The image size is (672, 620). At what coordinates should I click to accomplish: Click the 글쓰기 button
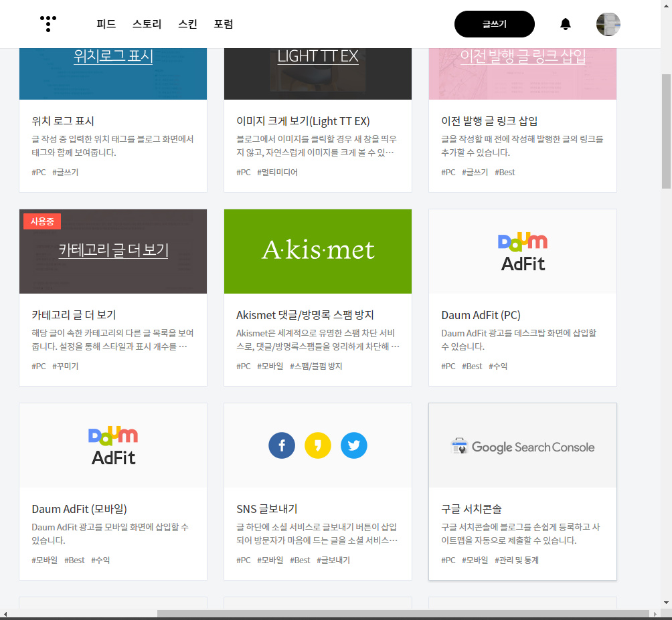click(494, 24)
